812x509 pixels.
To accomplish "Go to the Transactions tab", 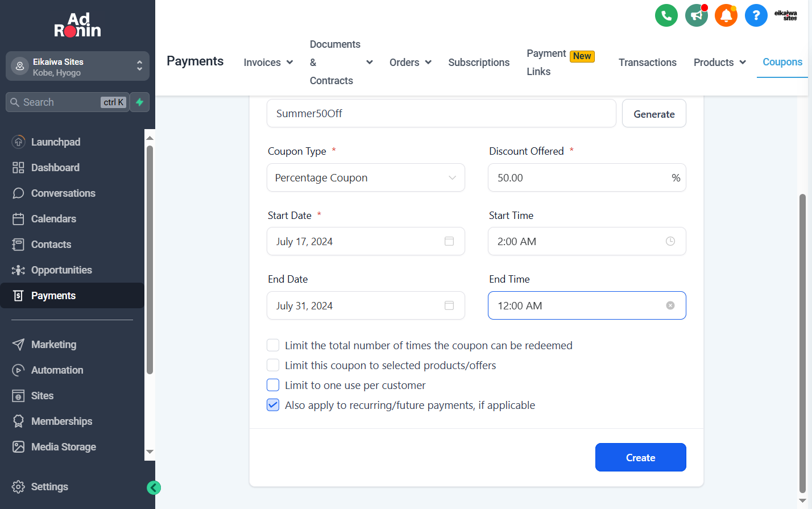I will pyautogui.click(x=647, y=63).
